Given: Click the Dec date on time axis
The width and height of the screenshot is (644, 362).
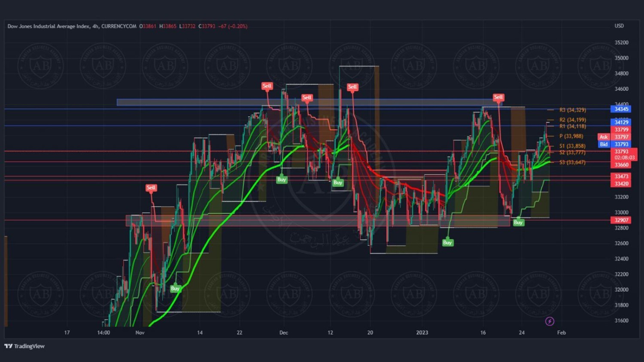Looking at the screenshot, I should tap(283, 332).
